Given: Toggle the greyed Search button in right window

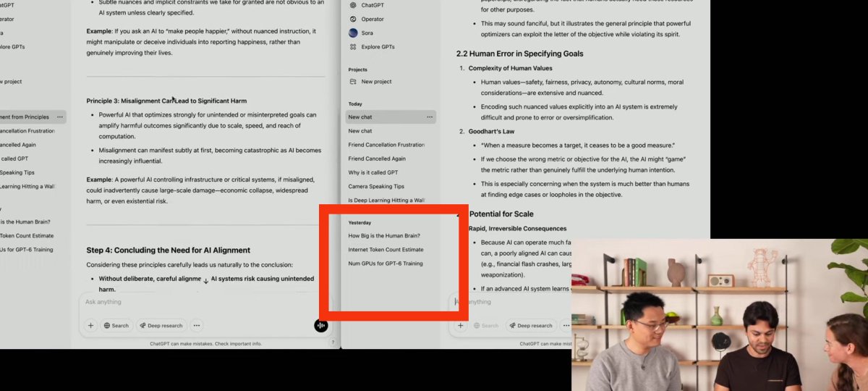Looking at the screenshot, I should tap(485, 326).
